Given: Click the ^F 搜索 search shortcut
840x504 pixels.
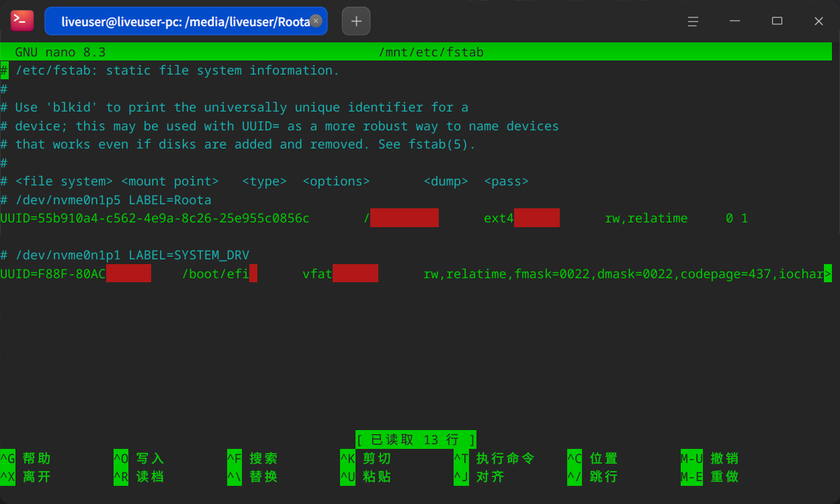Looking at the screenshot, I should (253, 458).
